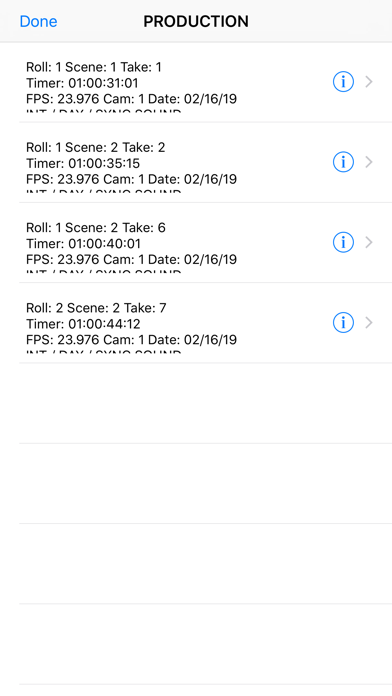The width and height of the screenshot is (392, 696).
Task: Expand chevron for Take 6 entry
Action: 369,242
